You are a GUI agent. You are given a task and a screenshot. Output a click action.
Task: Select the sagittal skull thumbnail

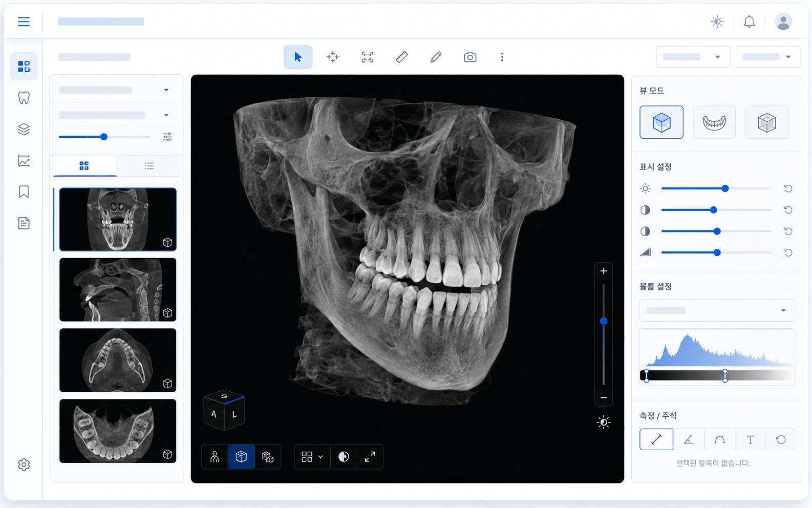(x=118, y=290)
